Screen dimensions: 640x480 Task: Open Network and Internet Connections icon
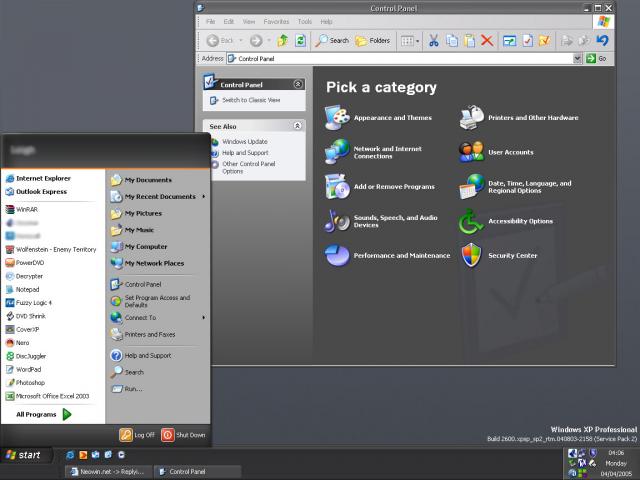337,152
